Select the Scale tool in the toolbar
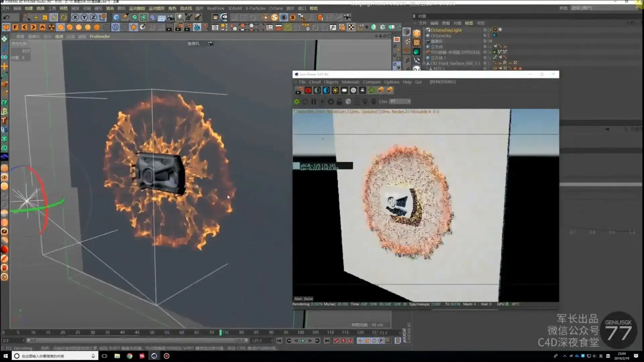Screen dimensions: 644x362 pos(45,17)
